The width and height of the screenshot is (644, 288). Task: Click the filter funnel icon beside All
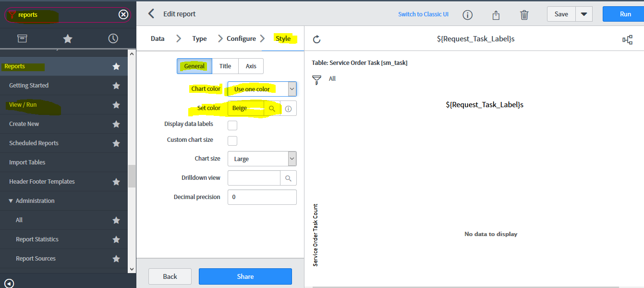316,80
